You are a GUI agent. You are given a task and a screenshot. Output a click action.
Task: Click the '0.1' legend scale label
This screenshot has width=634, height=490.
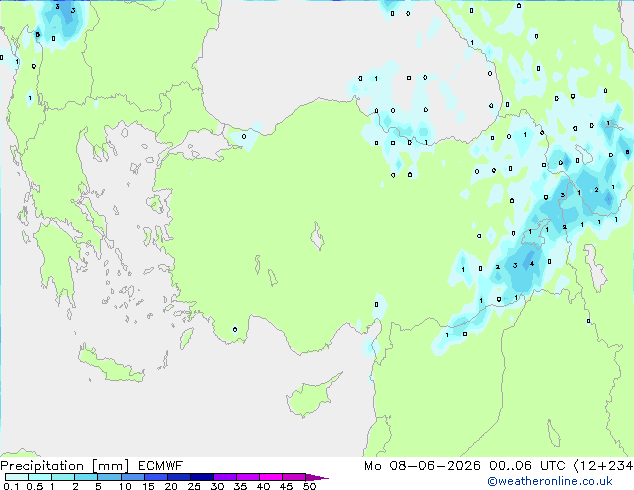tap(11, 486)
